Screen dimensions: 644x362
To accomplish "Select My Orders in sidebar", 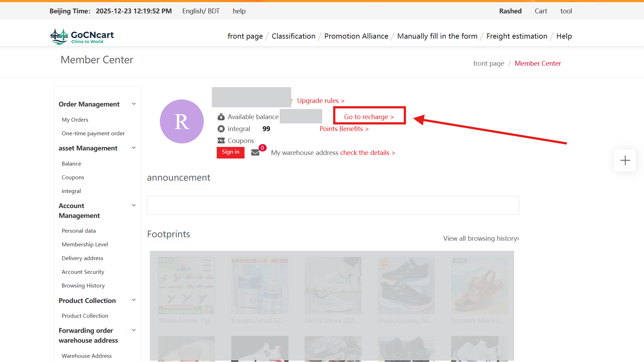I will point(75,120).
